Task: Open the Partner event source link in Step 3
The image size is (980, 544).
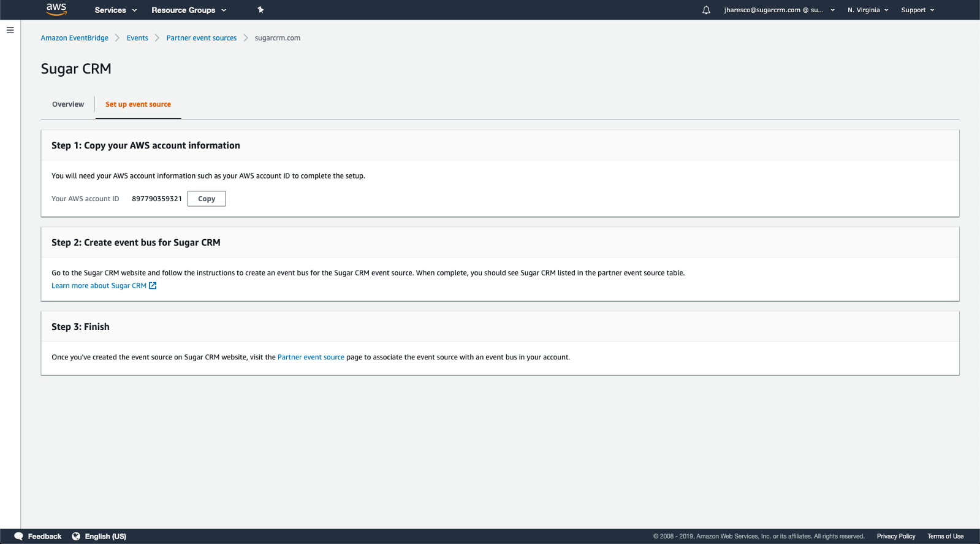Action: [x=311, y=357]
